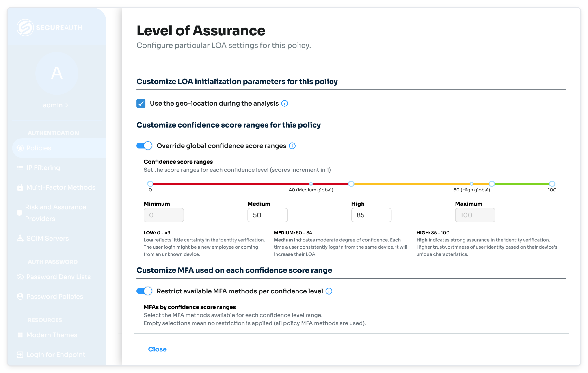
Task: Click the Risk and Assurance shield icon
Action: coord(19,213)
